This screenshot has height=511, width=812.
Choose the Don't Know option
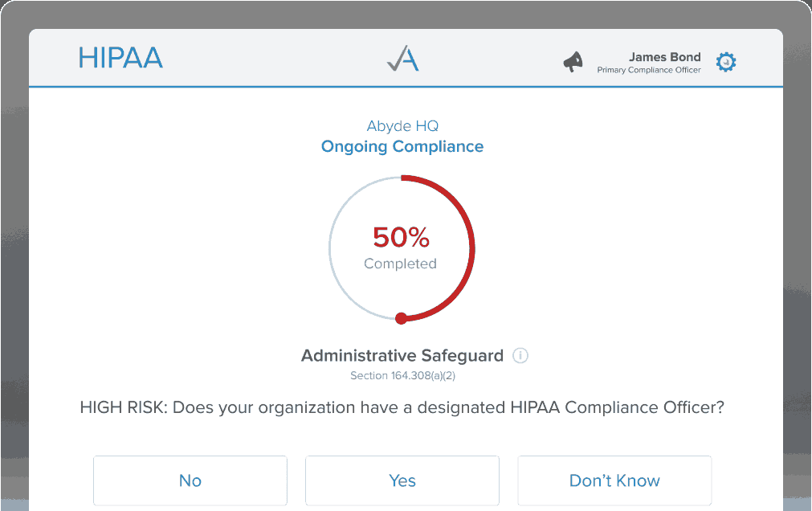[x=614, y=480]
